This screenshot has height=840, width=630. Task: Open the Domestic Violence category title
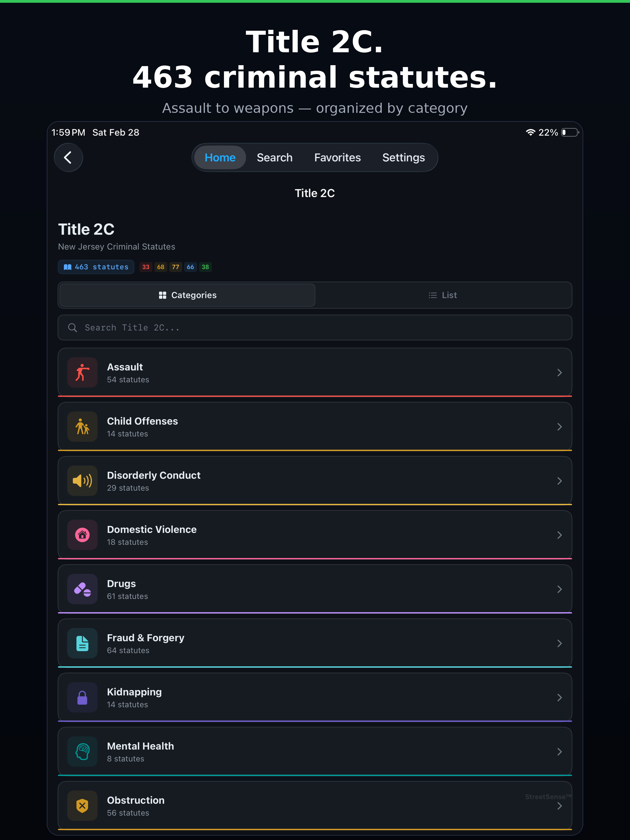(x=152, y=529)
